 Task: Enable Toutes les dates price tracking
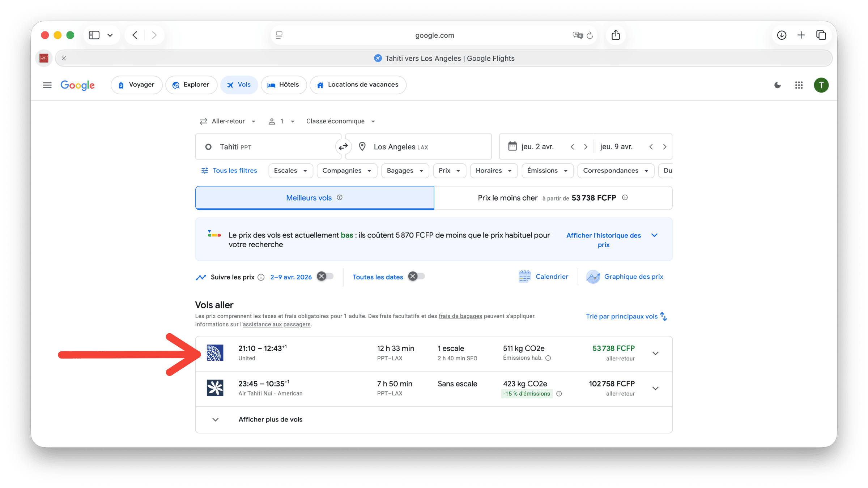416,277
